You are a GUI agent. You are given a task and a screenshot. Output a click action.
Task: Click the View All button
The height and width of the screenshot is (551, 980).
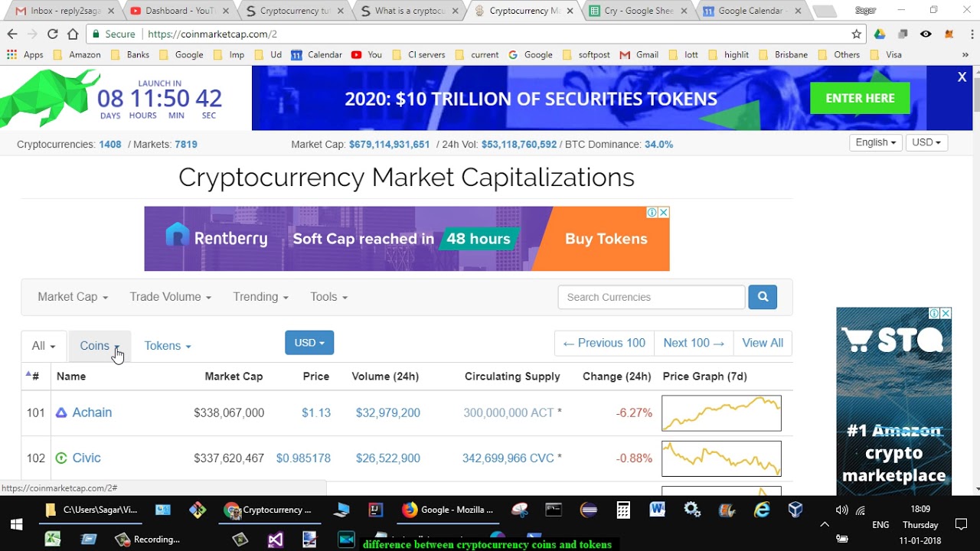(763, 343)
